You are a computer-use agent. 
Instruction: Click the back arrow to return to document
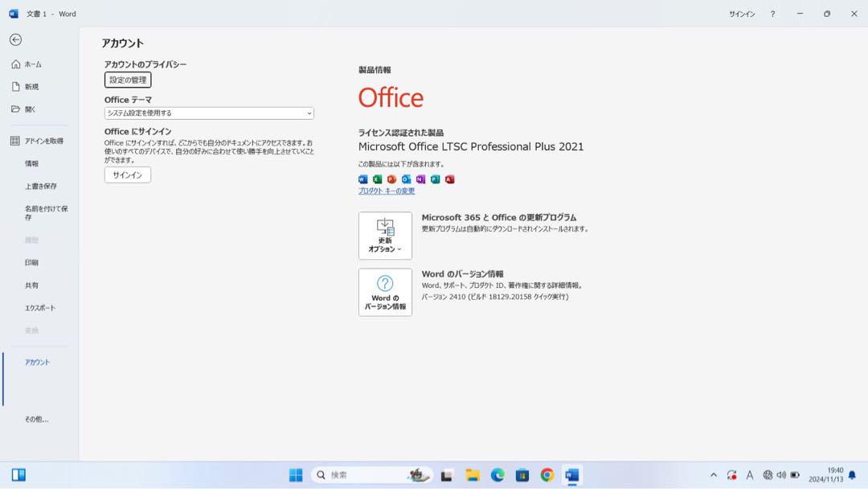15,40
